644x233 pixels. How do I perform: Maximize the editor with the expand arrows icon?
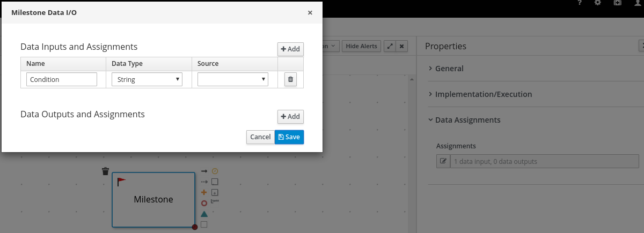(x=390, y=46)
